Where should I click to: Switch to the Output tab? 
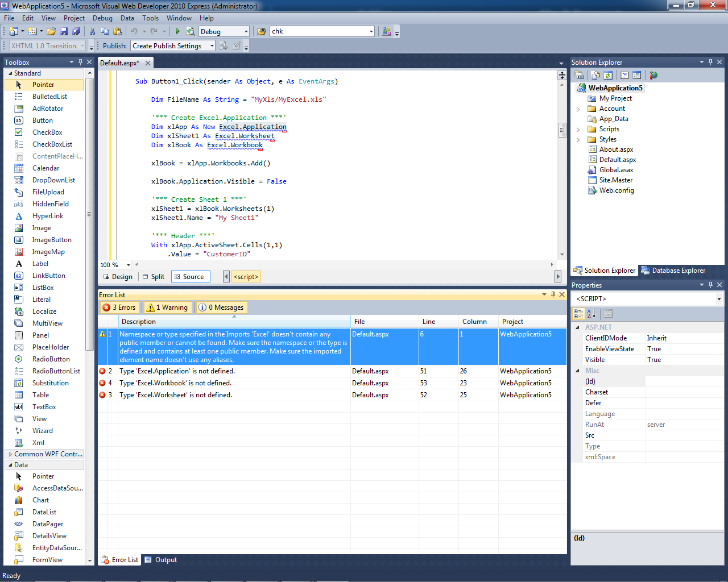click(161, 560)
